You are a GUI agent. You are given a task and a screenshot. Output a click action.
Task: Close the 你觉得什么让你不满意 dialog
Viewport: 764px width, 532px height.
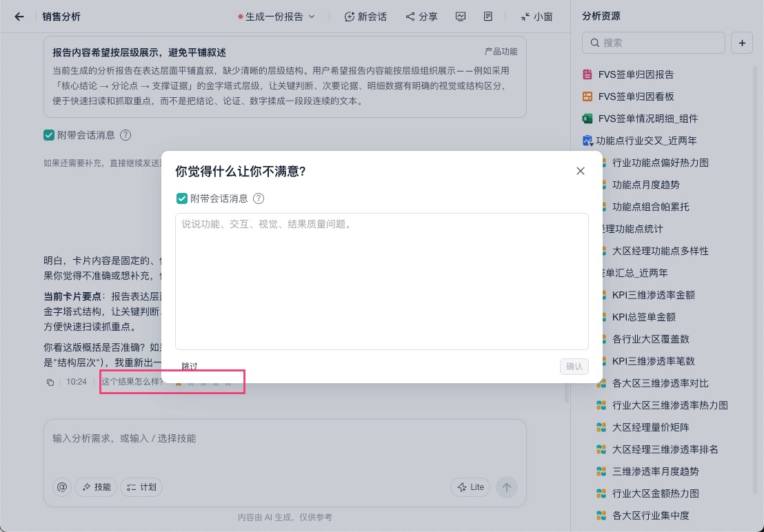point(581,171)
